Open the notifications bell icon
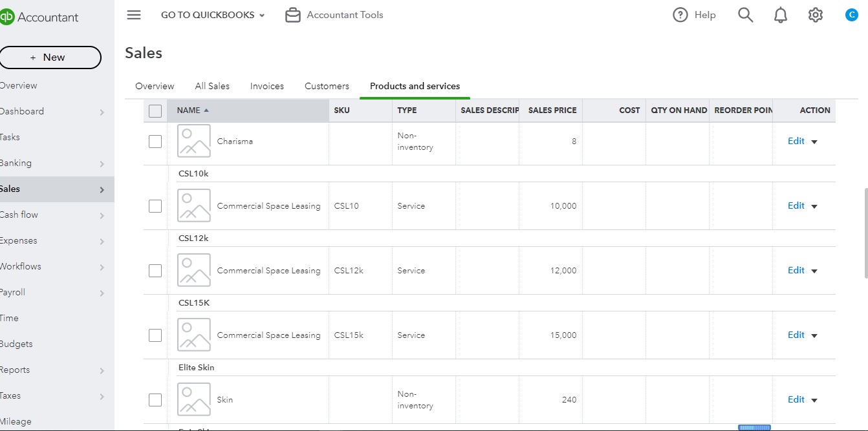Image resolution: width=868 pixels, height=431 pixels. [x=781, y=15]
